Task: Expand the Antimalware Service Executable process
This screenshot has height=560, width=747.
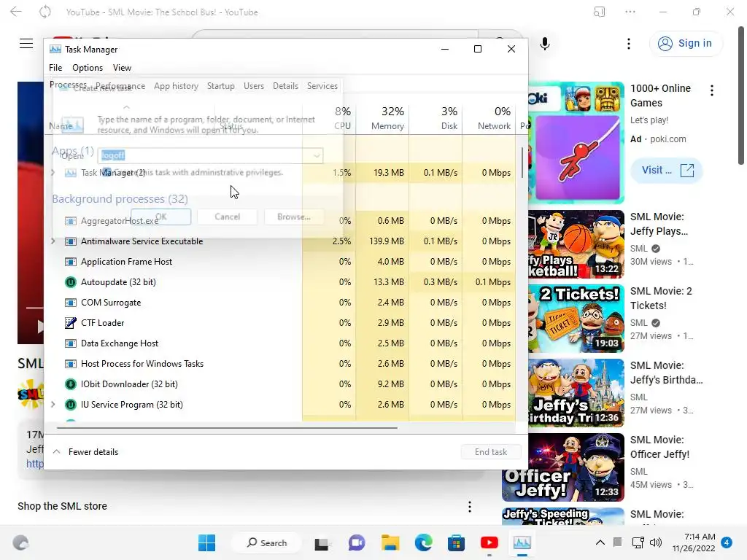Action: [53, 241]
